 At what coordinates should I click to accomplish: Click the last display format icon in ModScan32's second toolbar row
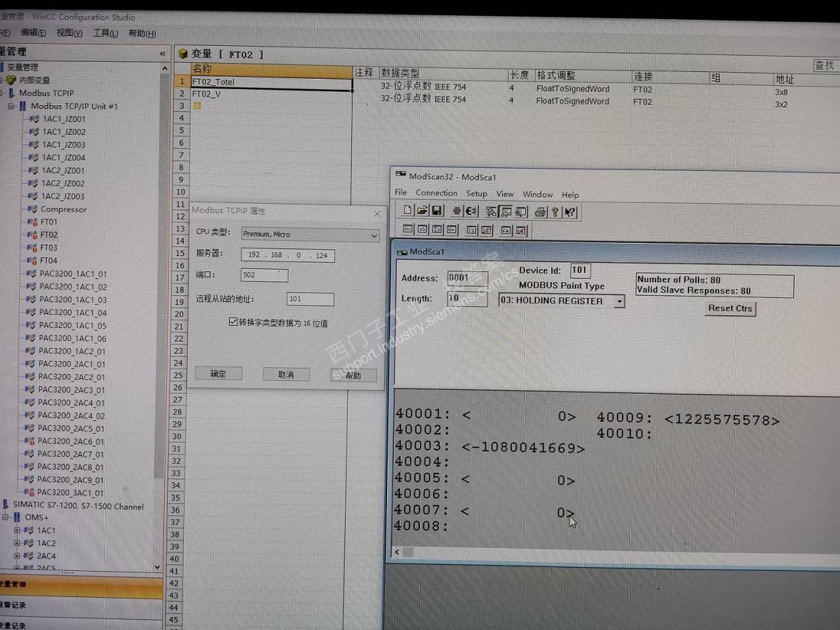tap(521, 230)
